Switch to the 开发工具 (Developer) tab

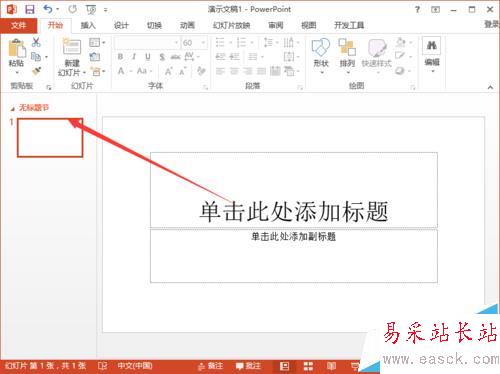[349, 25]
